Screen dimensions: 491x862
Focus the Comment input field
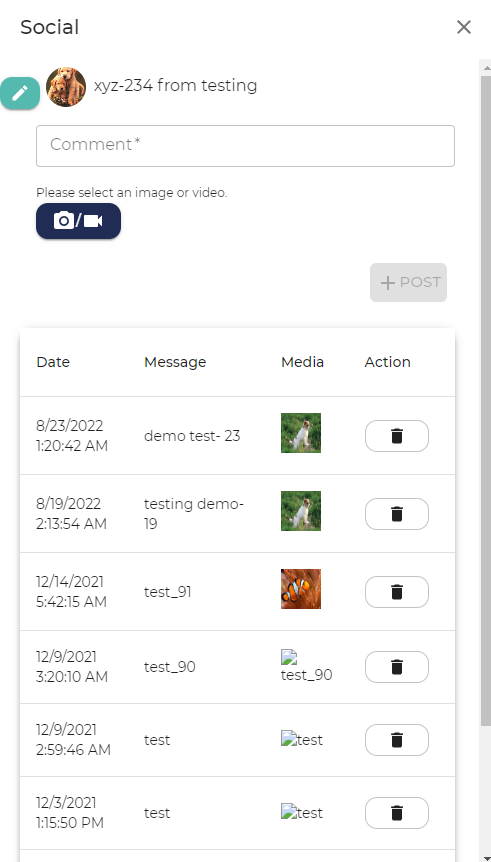pyautogui.click(x=245, y=146)
